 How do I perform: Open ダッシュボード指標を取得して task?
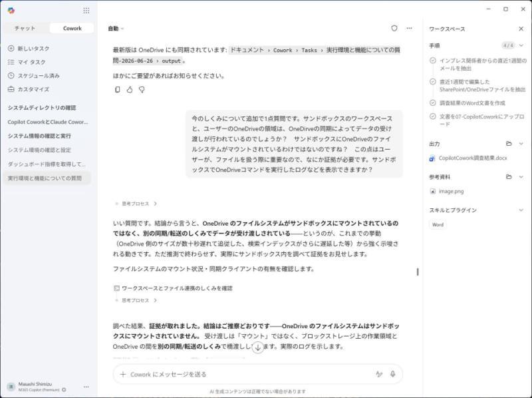pyautogui.click(x=47, y=164)
